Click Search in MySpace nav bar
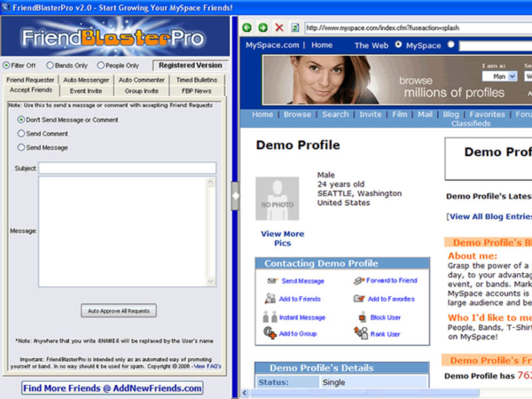 click(335, 114)
